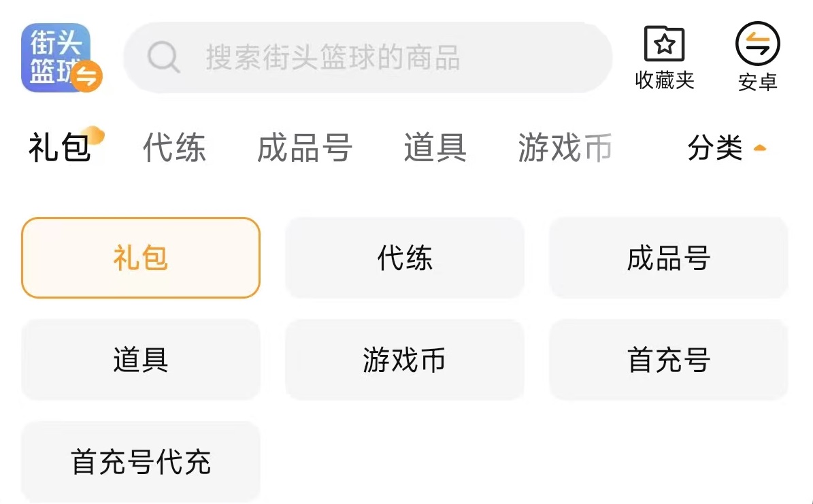Select the 道具 top tab
The width and height of the screenshot is (813, 504).
click(x=435, y=148)
